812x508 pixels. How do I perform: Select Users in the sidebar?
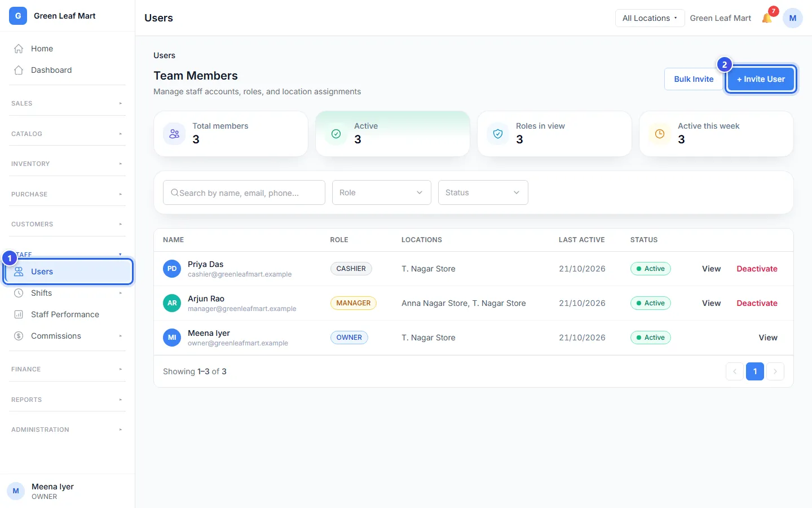pos(69,271)
